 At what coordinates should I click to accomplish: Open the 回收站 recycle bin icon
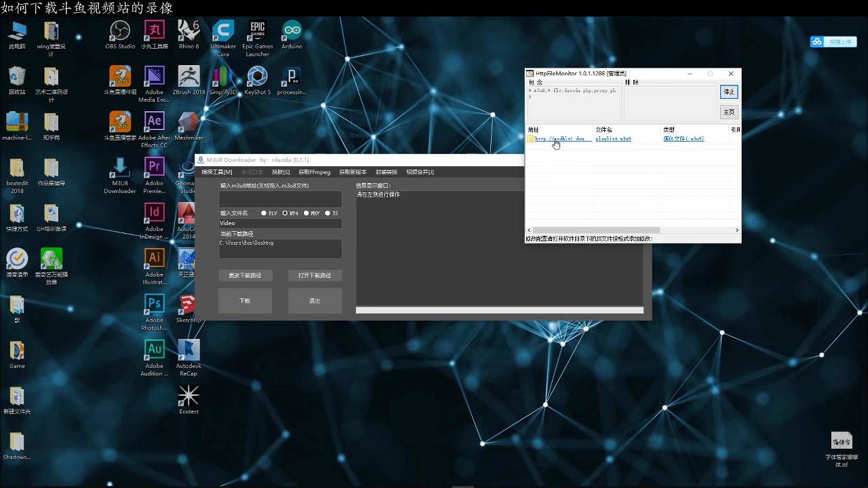click(x=17, y=80)
